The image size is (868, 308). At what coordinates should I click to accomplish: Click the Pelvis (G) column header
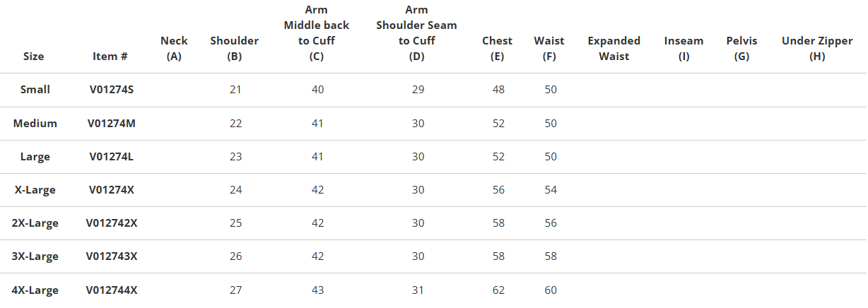741,48
